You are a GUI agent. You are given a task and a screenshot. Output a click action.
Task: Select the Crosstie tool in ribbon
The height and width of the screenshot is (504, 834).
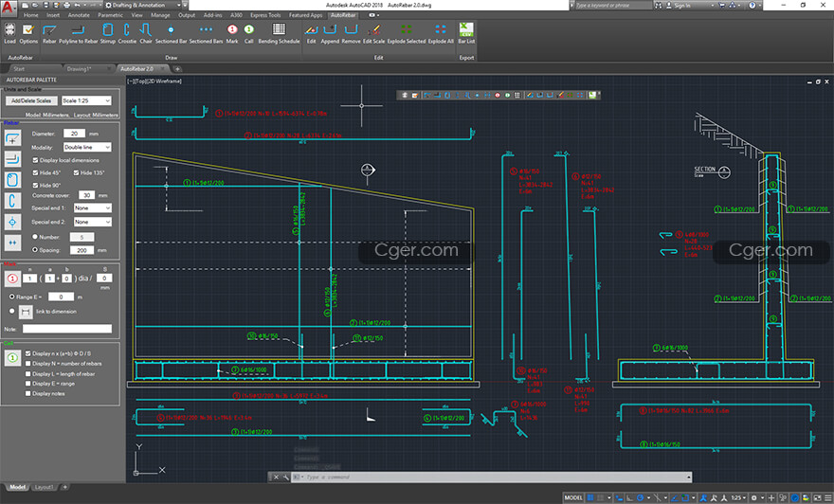(x=127, y=33)
